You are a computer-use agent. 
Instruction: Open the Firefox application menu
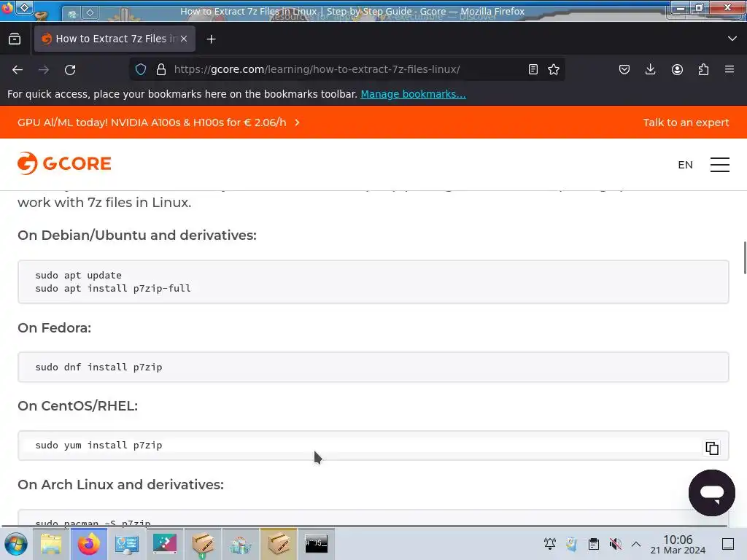click(729, 69)
